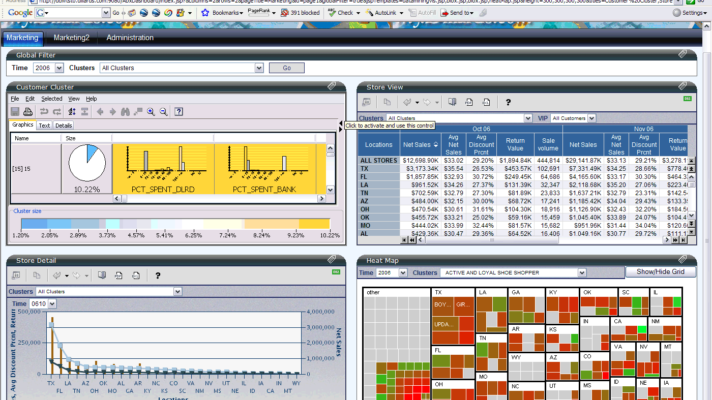Screen dimensions: 712x400
Task: Click the cluster list horizontal scroll right arrow
Action: coord(321,198)
